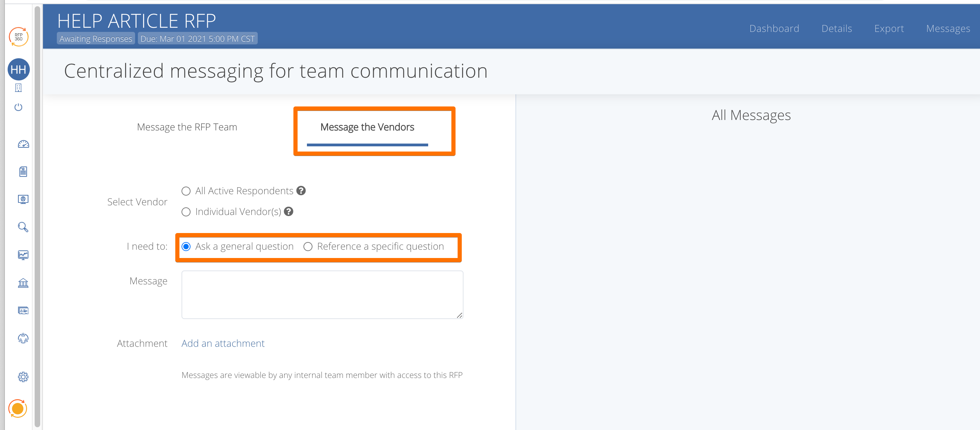This screenshot has height=430, width=980.
Task: Select the Individual Vendor(s) radio option
Action: 186,212
